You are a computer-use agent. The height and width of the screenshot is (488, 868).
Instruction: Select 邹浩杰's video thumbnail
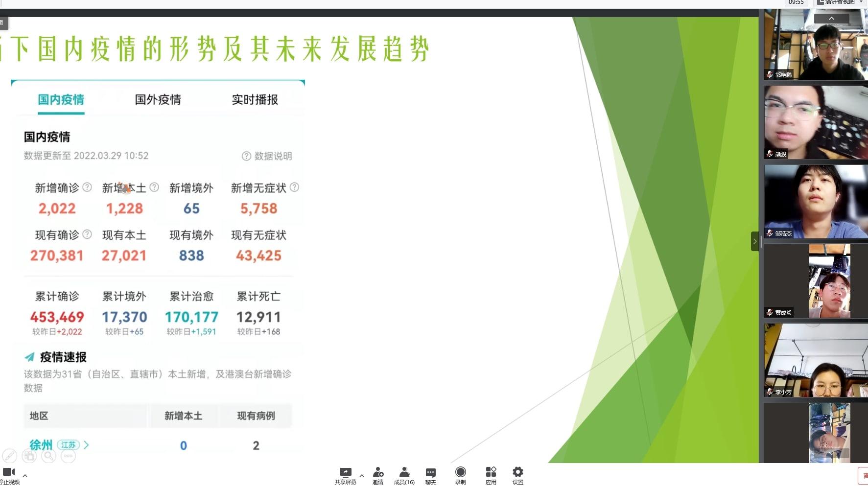816,202
